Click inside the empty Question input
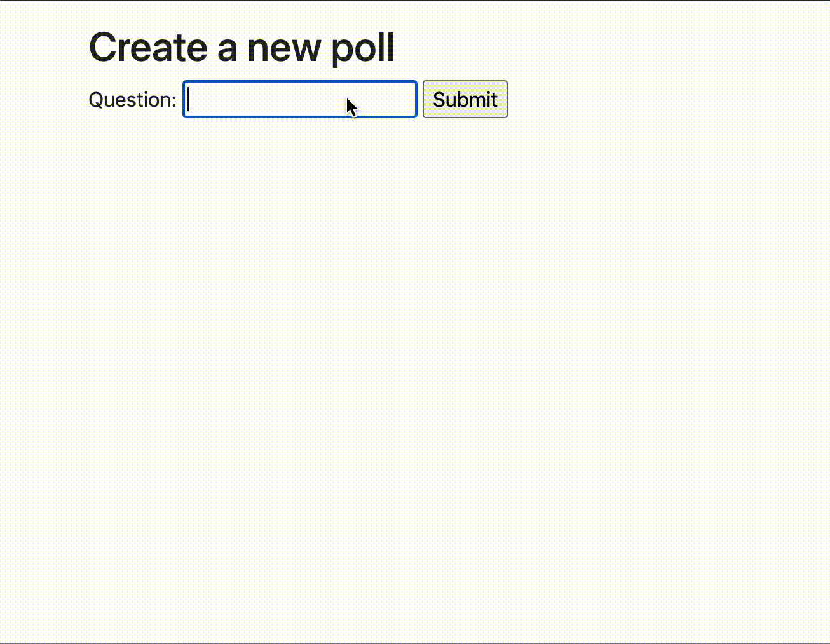Image resolution: width=830 pixels, height=644 pixels. [x=267, y=99]
